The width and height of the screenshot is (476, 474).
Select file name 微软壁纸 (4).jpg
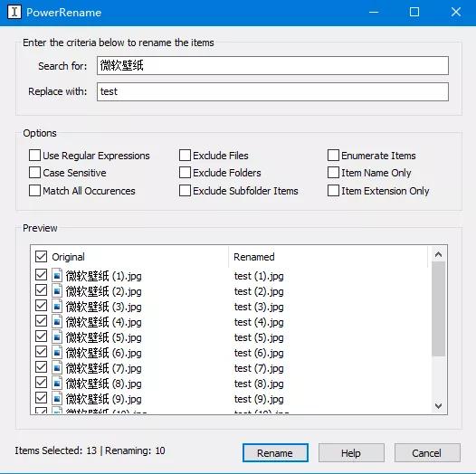point(104,322)
